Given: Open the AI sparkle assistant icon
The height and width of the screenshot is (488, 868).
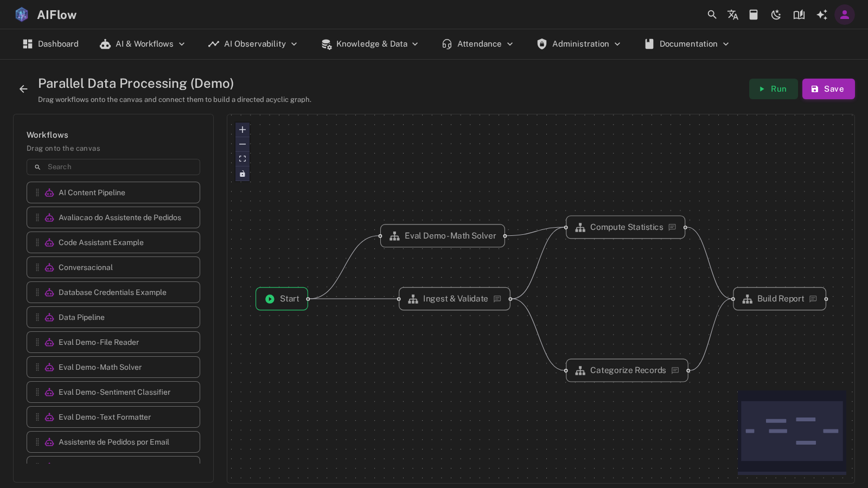Looking at the screenshot, I should 822,15.
